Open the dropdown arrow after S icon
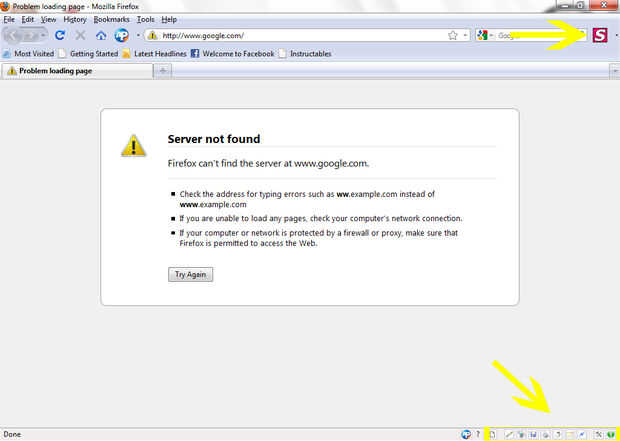The width and height of the screenshot is (620, 441). pos(616,36)
